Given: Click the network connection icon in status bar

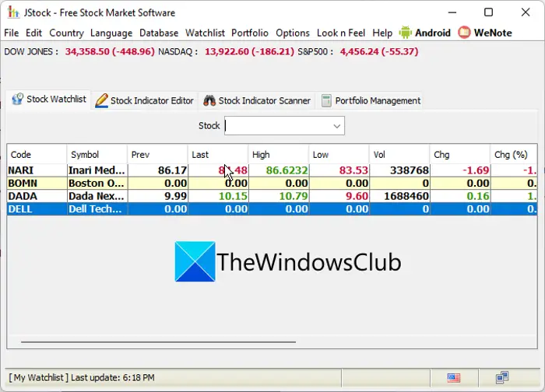Looking at the screenshot, I should 502,377.
